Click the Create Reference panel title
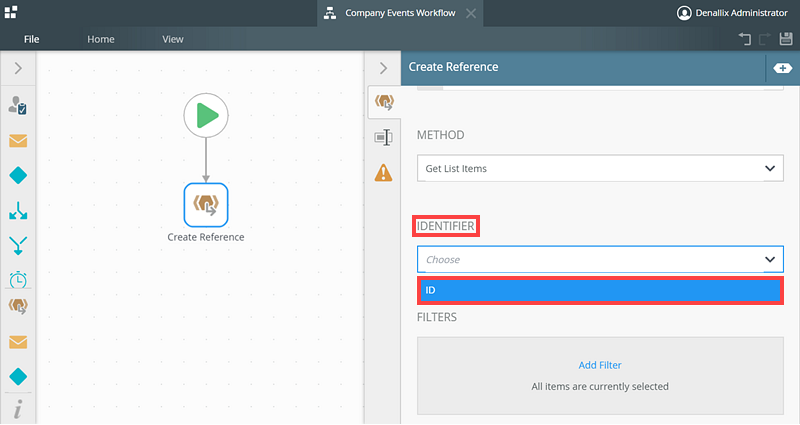800x425 pixels. (453, 67)
